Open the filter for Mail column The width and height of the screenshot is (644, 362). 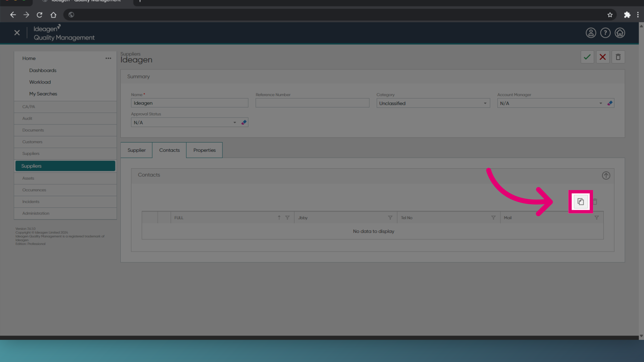click(596, 218)
